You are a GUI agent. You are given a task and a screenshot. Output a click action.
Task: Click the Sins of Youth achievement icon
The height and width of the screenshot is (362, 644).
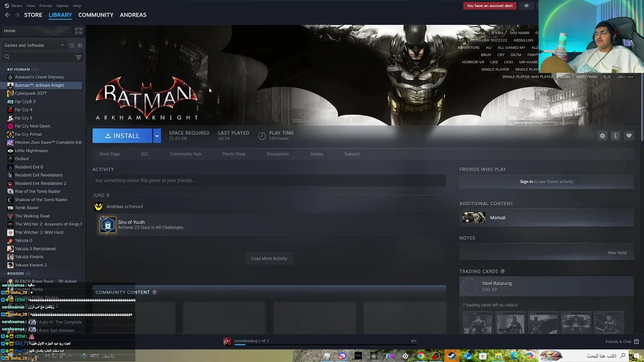coord(108,225)
